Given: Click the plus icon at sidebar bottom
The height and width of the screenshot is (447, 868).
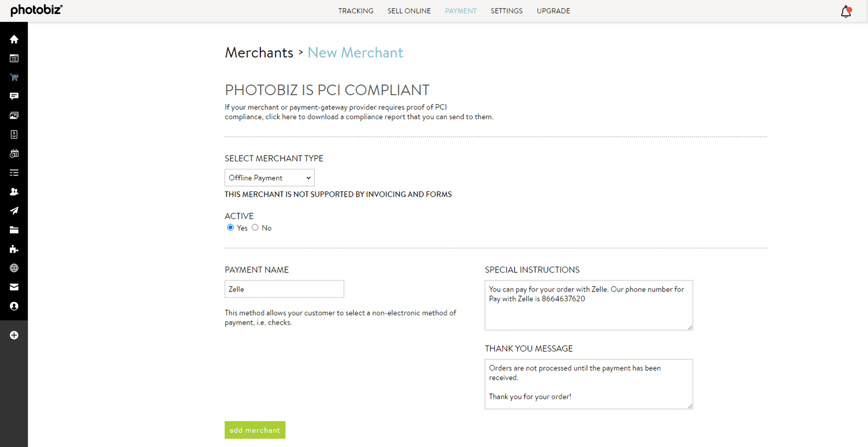Looking at the screenshot, I should coord(14,335).
